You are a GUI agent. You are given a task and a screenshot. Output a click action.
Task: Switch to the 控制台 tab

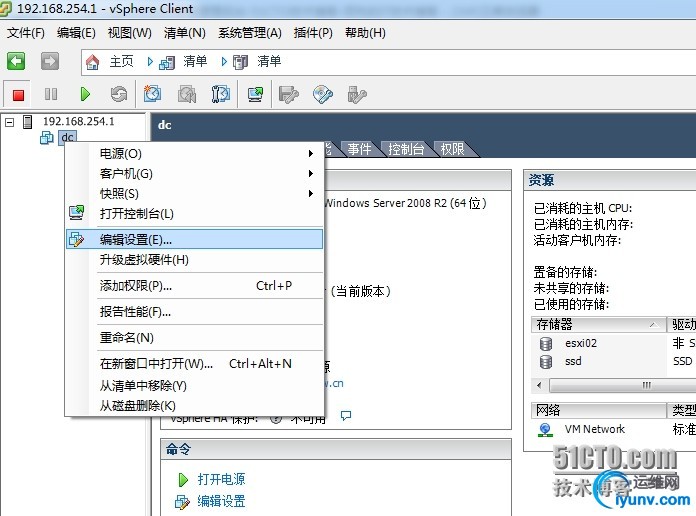[x=406, y=149]
